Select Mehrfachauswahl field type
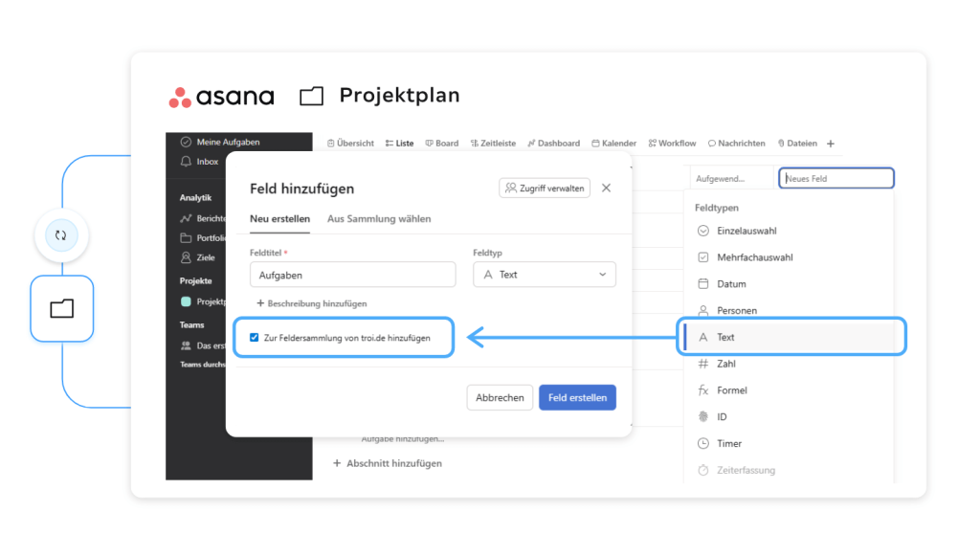Screen dimensions: 980x534 coord(754,257)
